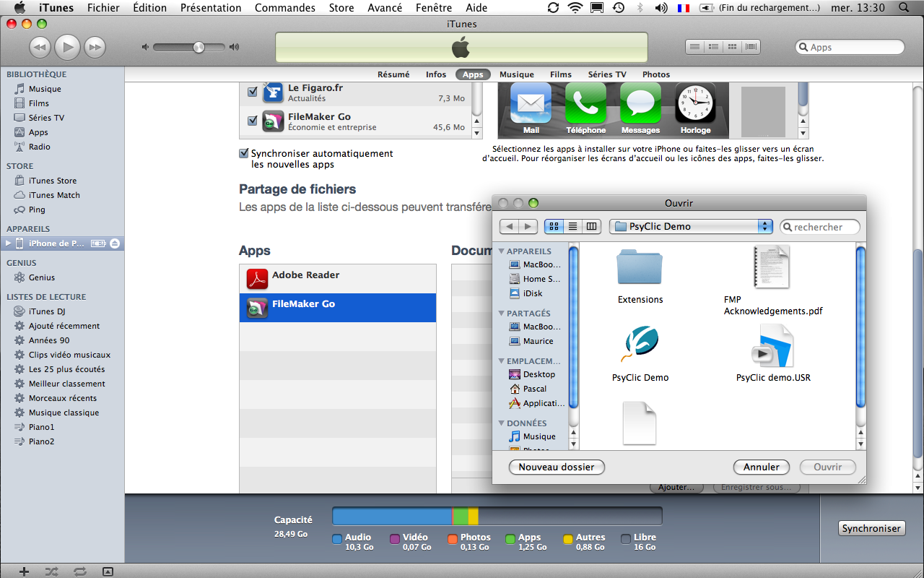Eject the iPhone using the eject icon
Viewport: 924px width, 578px height.
point(115,243)
